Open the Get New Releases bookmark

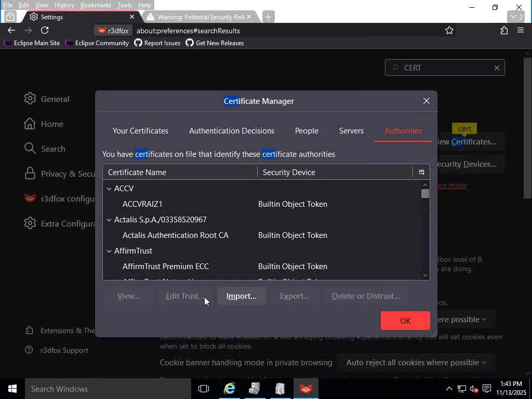tap(215, 43)
